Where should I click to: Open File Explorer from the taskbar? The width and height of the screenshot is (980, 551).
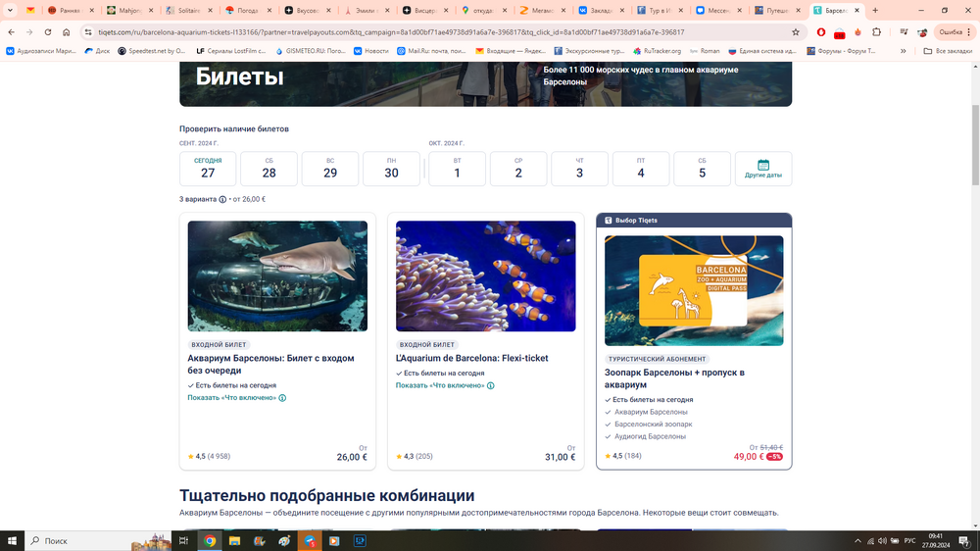pyautogui.click(x=234, y=541)
